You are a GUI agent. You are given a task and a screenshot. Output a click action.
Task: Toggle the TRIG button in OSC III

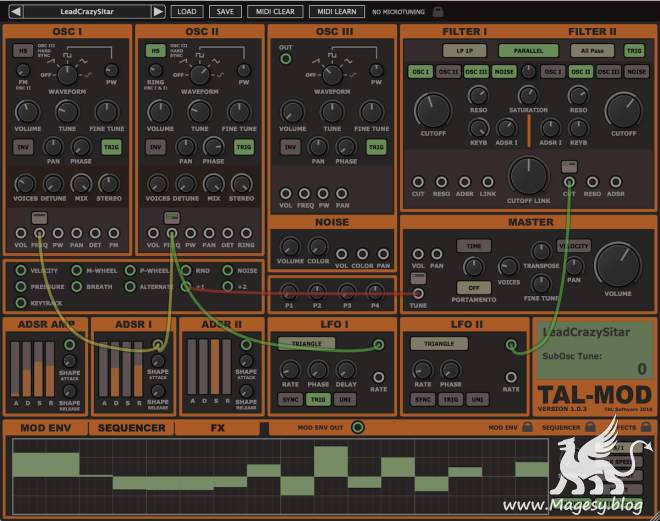click(x=376, y=147)
